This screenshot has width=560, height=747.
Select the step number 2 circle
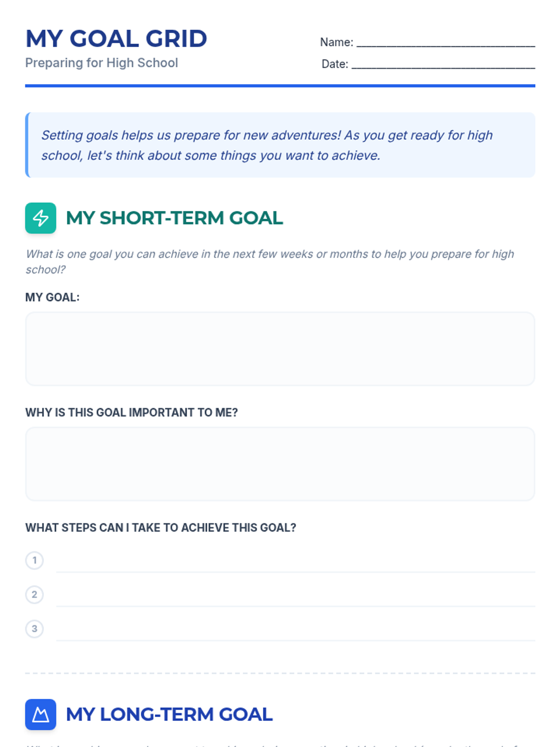(35, 594)
